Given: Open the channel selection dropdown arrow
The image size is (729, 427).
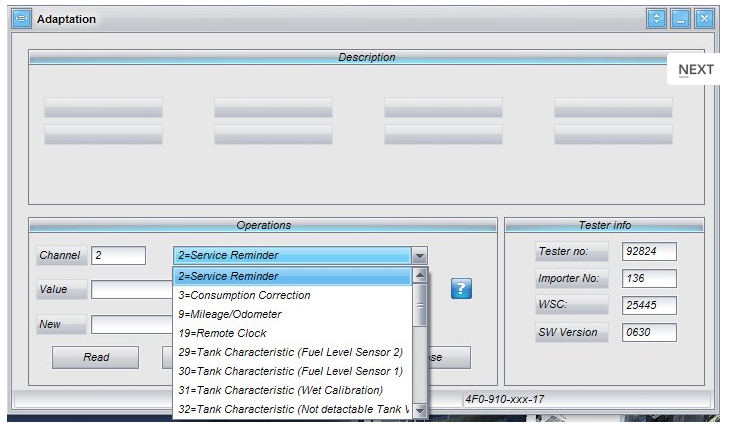Looking at the screenshot, I should (x=420, y=256).
